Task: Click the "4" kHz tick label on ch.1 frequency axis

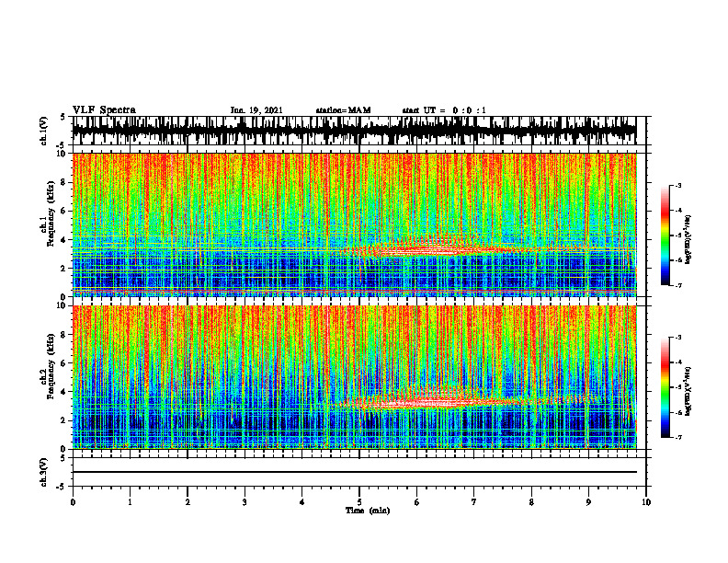Action: 65,240
